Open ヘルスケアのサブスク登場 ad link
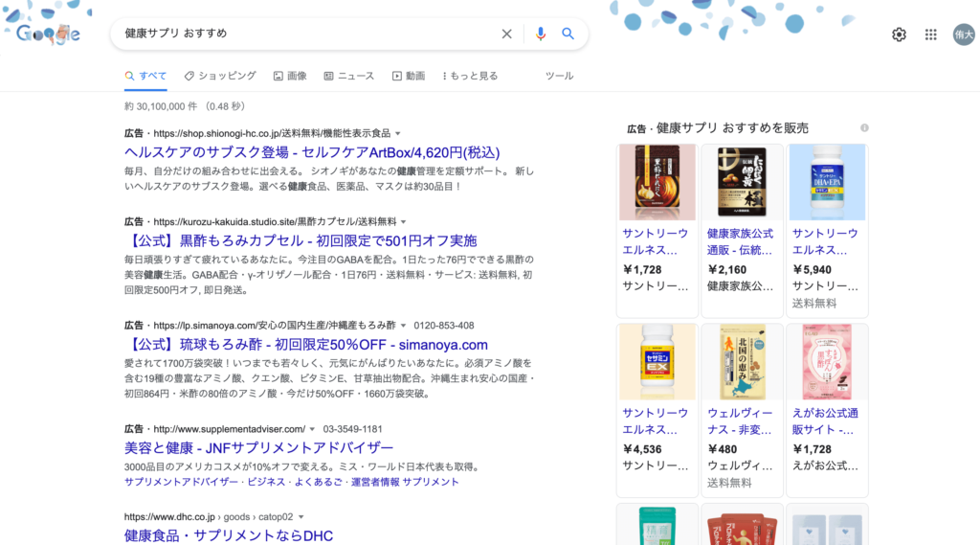This screenshot has width=980, height=545. point(312,152)
